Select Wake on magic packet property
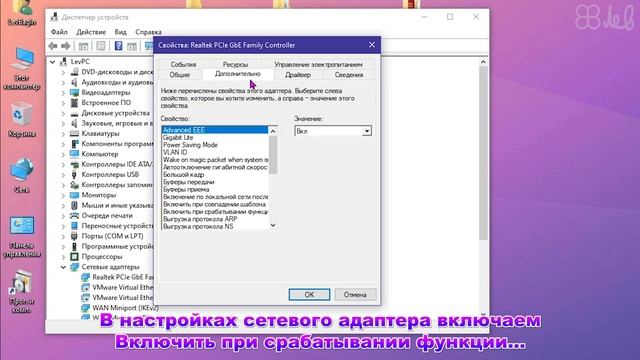640x360 pixels. [215, 160]
